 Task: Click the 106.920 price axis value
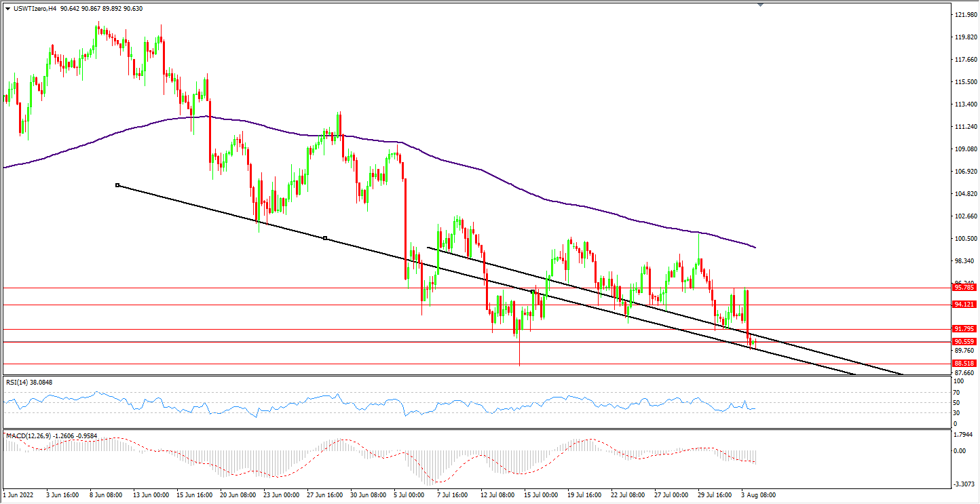pyautogui.click(x=965, y=172)
